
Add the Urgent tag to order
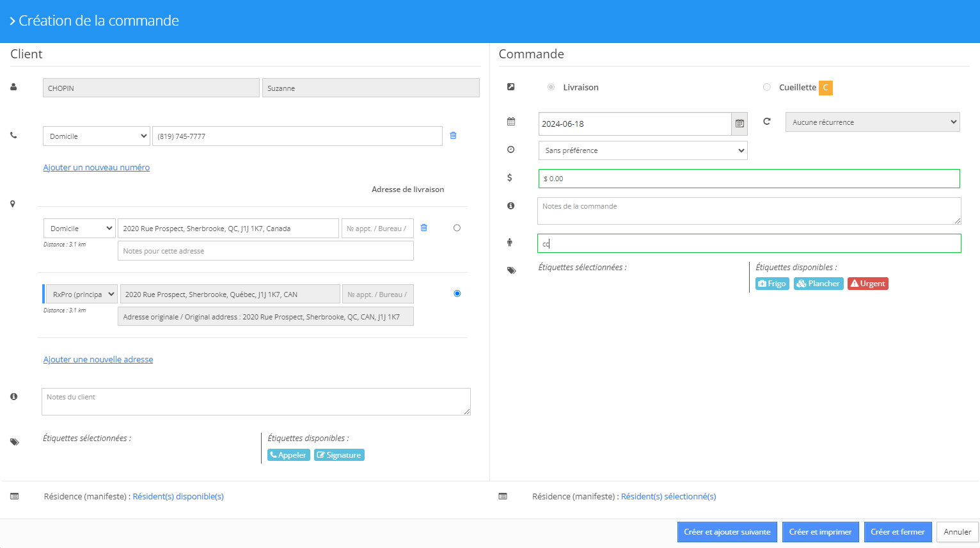(868, 284)
